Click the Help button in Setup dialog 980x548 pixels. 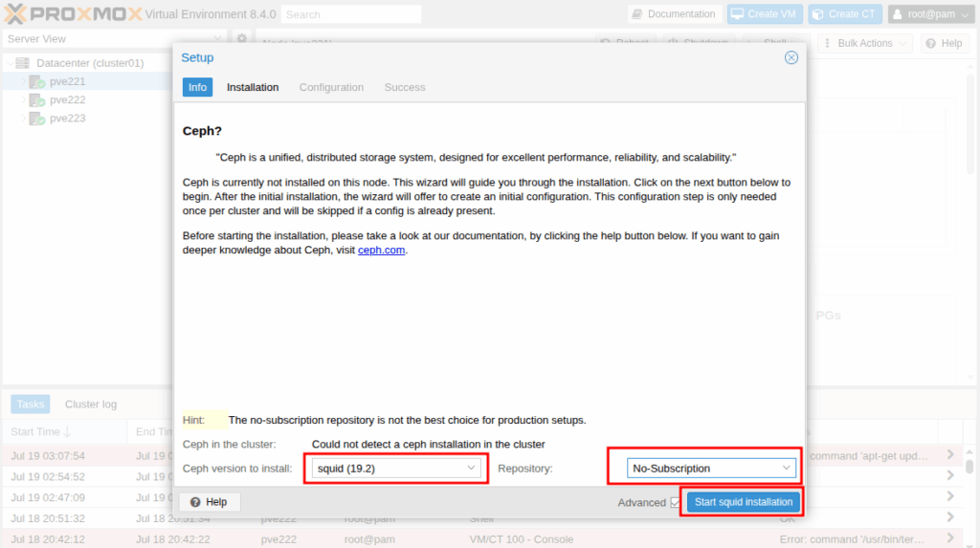point(209,502)
